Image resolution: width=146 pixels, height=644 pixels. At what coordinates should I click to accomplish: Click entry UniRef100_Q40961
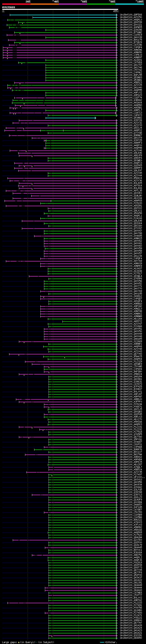point(131,379)
